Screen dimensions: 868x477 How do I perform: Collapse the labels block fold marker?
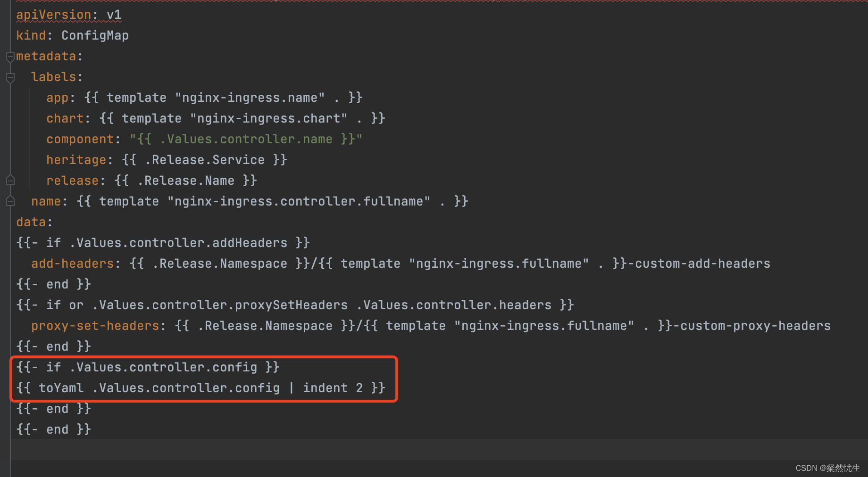pyautogui.click(x=10, y=78)
